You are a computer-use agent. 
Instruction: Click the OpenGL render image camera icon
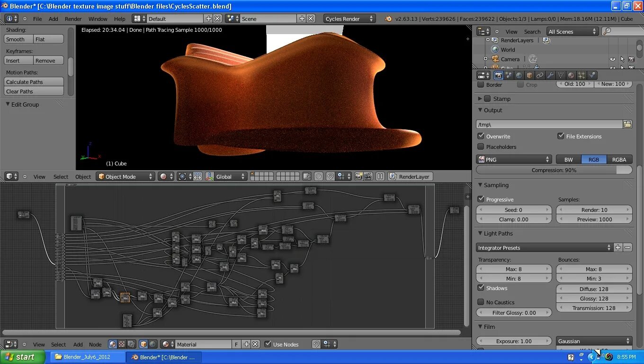358,176
